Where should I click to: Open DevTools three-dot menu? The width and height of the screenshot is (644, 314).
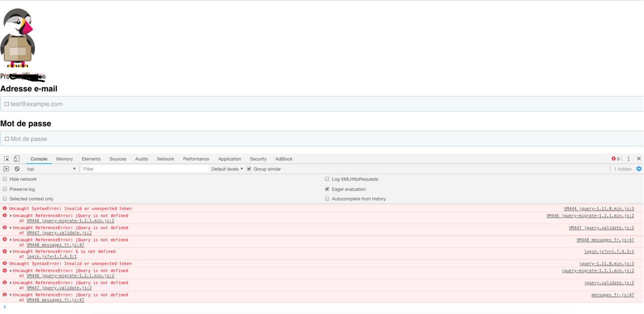click(628, 159)
